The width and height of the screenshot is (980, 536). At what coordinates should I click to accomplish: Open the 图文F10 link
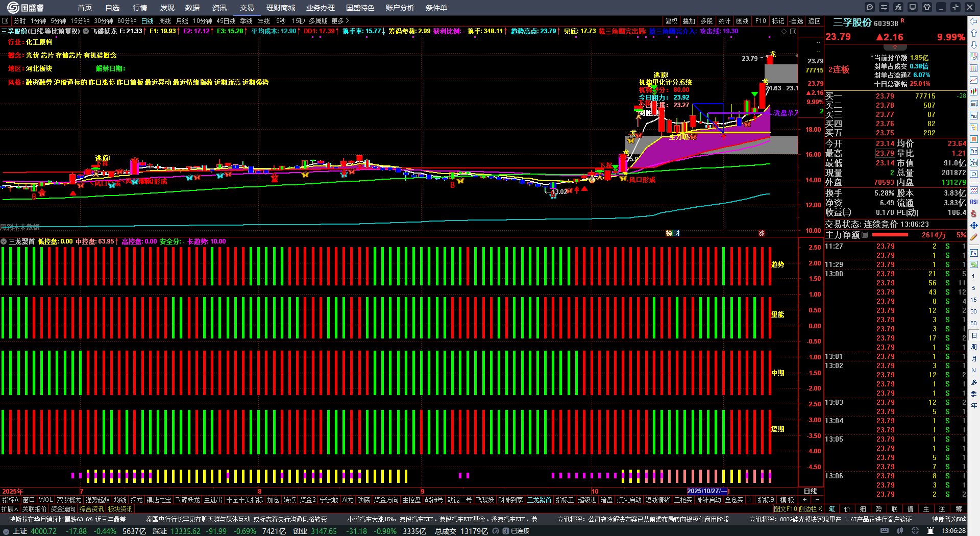(x=785, y=509)
